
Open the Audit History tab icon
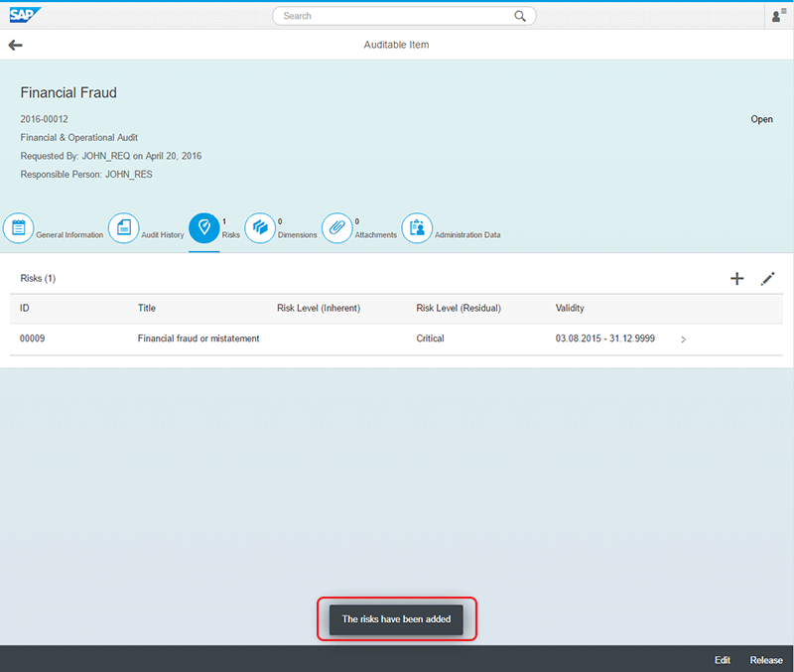coord(124,228)
